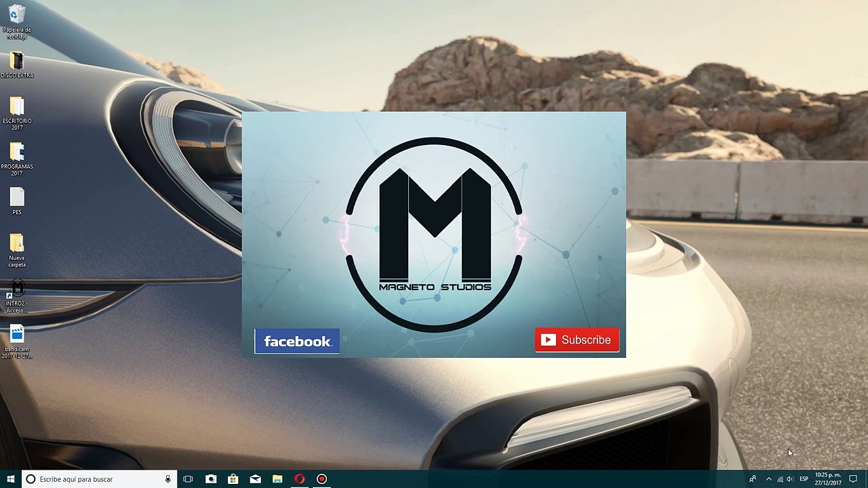Select the bandicam video file icon
Image resolution: width=868 pixels, height=488 pixels.
[x=17, y=342]
